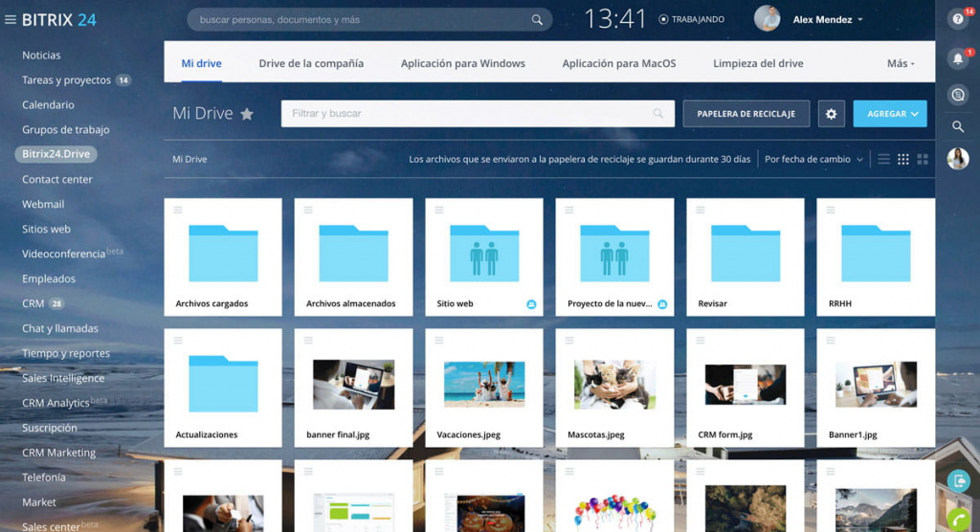The height and width of the screenshot is (532, 980).
Task: Open the Vacaciones.jpeg thumbnail
Action: (483, 385)
